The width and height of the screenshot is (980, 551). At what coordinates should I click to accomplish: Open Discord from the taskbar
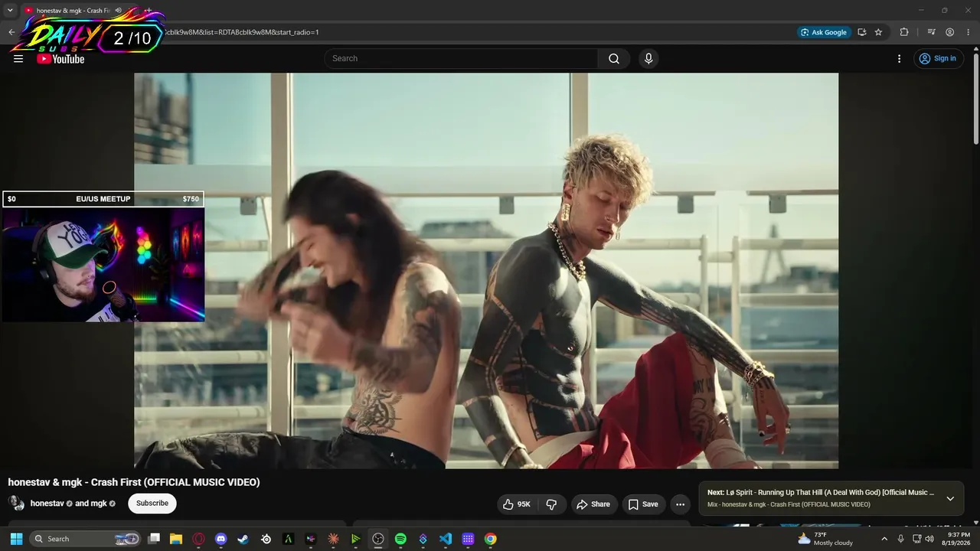click(221, 539)
